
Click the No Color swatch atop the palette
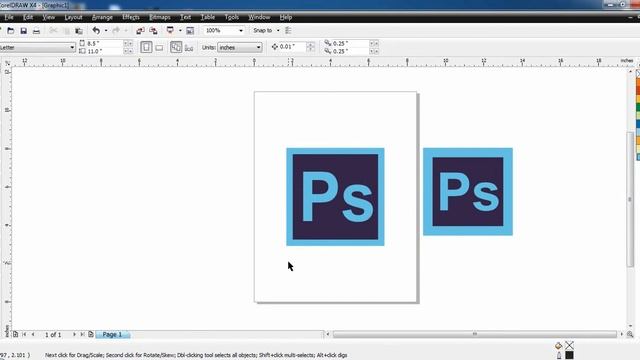pyautogui.click(x=638, y=73)
